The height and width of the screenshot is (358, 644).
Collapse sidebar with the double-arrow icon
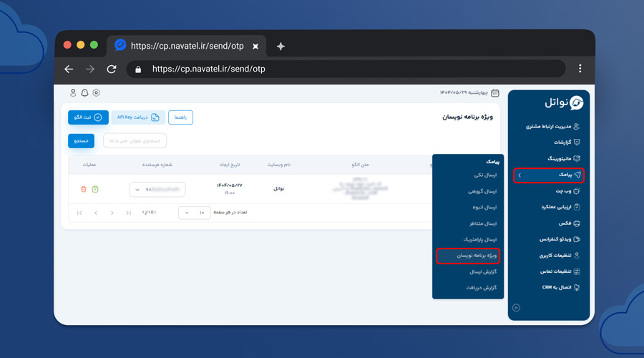click(516, 308)
